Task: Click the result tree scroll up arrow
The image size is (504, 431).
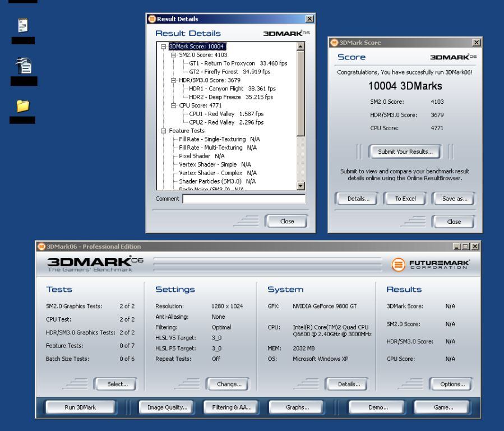Action: pyautogui.click(x=300, y=47)
